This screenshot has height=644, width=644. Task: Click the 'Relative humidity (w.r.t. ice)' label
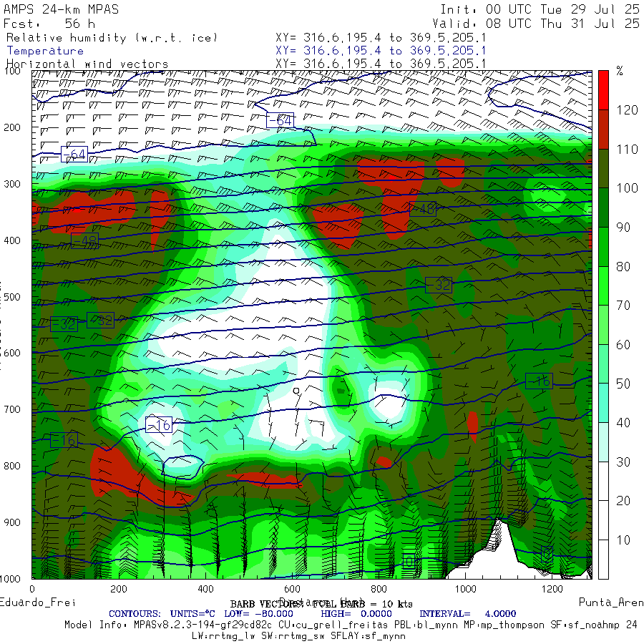point(112,38)
